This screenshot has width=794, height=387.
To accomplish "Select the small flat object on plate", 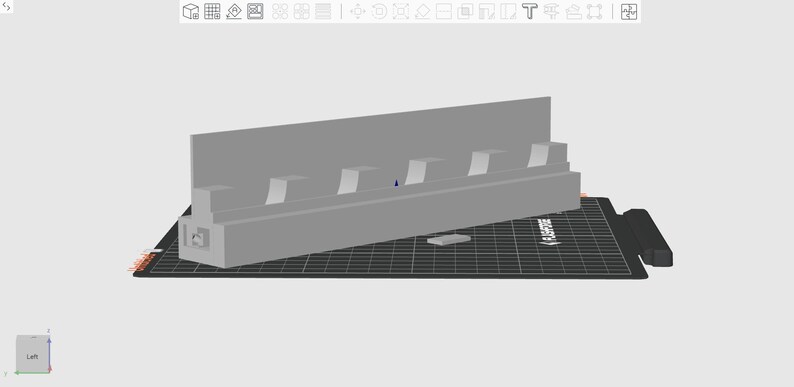I will click(448, 239).
